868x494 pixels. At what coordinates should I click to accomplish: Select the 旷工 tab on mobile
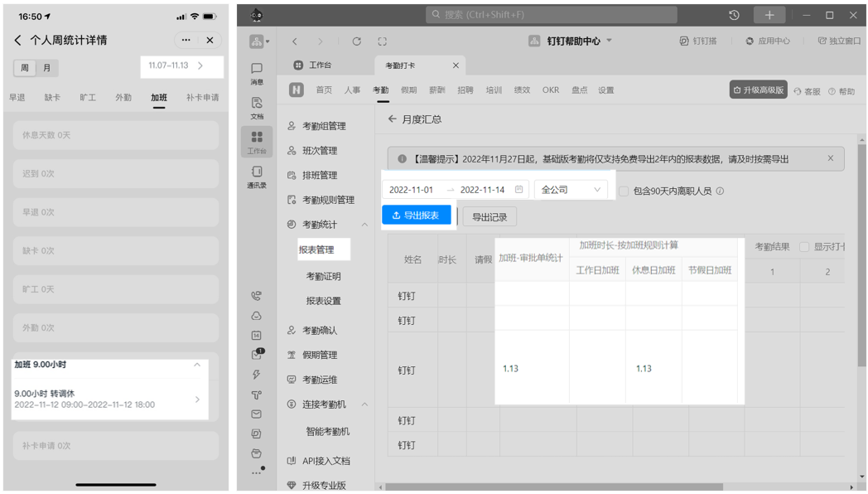(x=88, y=98)
